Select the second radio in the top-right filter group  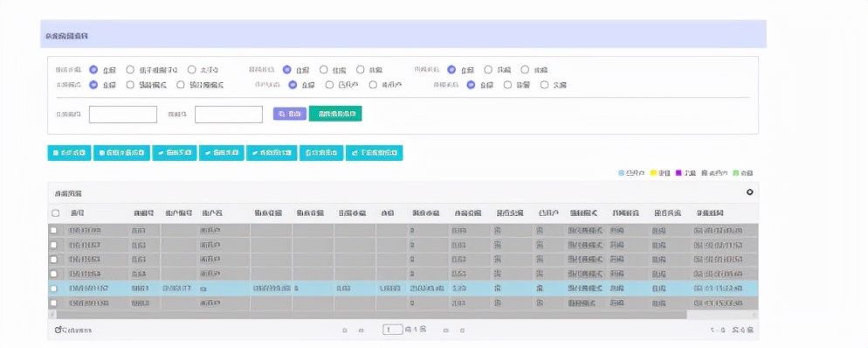(488, 70)
